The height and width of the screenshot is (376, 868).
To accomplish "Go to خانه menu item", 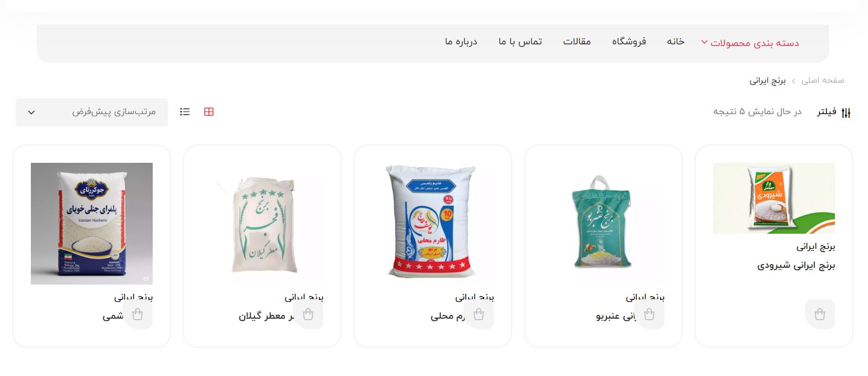I will 676,42.
